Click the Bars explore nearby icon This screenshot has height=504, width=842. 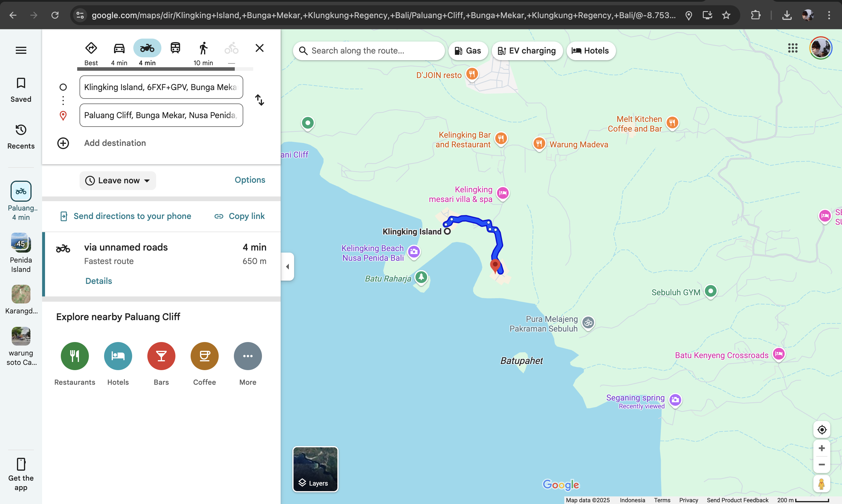161,356
